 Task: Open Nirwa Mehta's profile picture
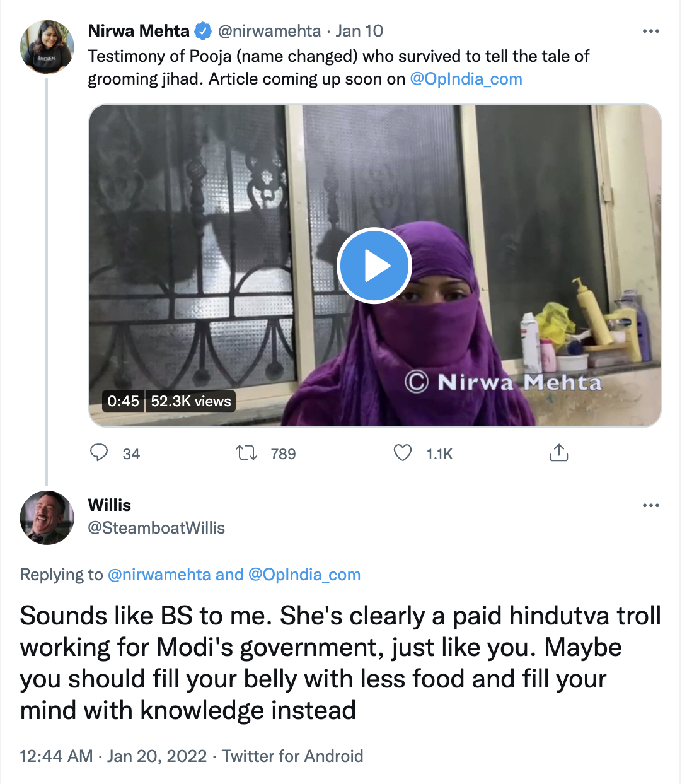[47, 47]
